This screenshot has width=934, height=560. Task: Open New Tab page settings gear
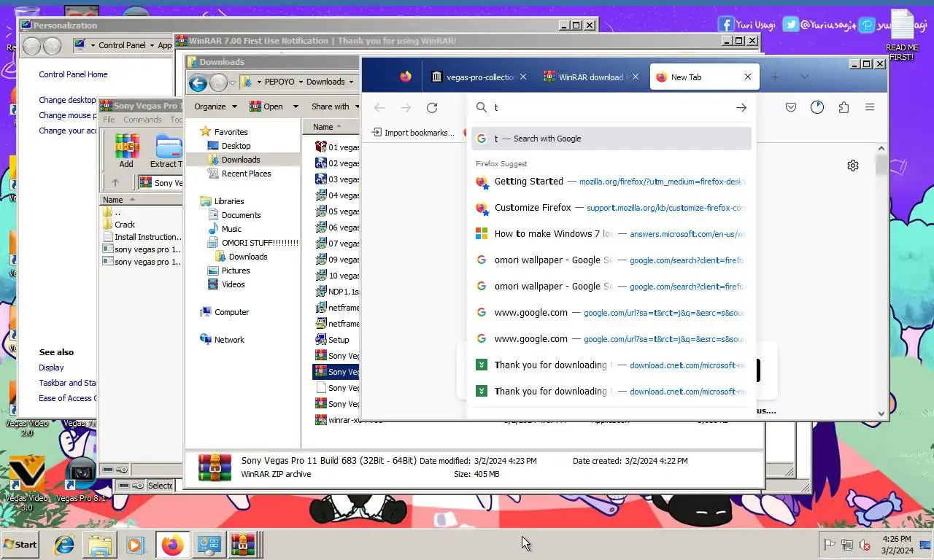tap(853, 166)
